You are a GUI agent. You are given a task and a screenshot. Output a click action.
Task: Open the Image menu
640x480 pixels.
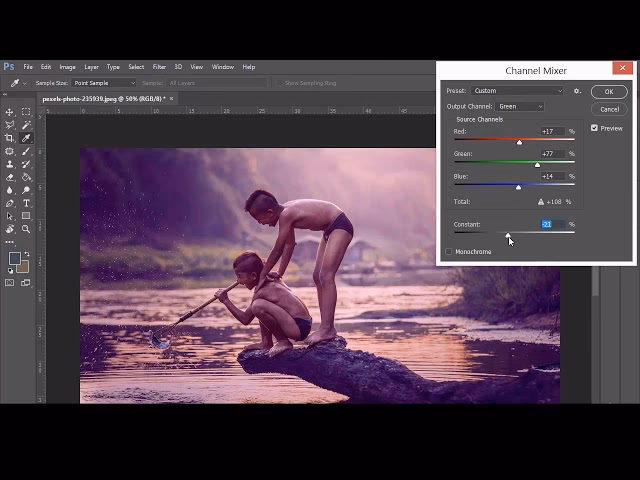pyautogui.click(x=67, y=67)
